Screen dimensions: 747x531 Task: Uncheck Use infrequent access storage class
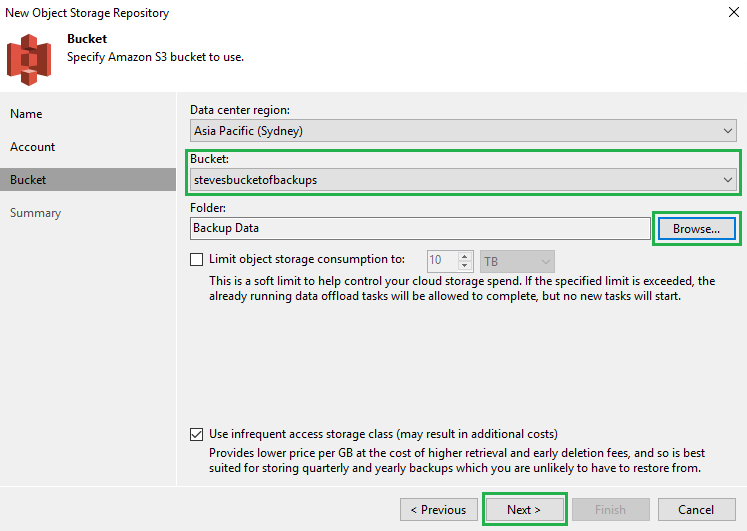tap(196, 434)
